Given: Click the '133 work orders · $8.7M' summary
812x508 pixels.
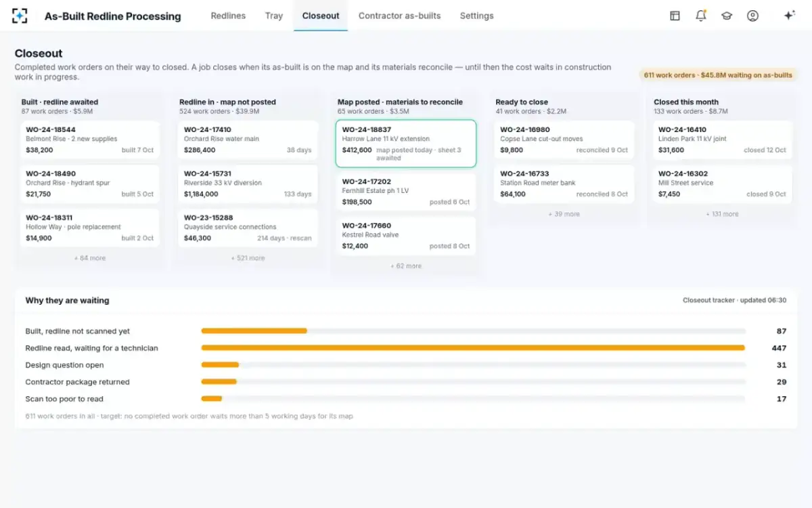Looking at the screenshot, I should point(691,111).
